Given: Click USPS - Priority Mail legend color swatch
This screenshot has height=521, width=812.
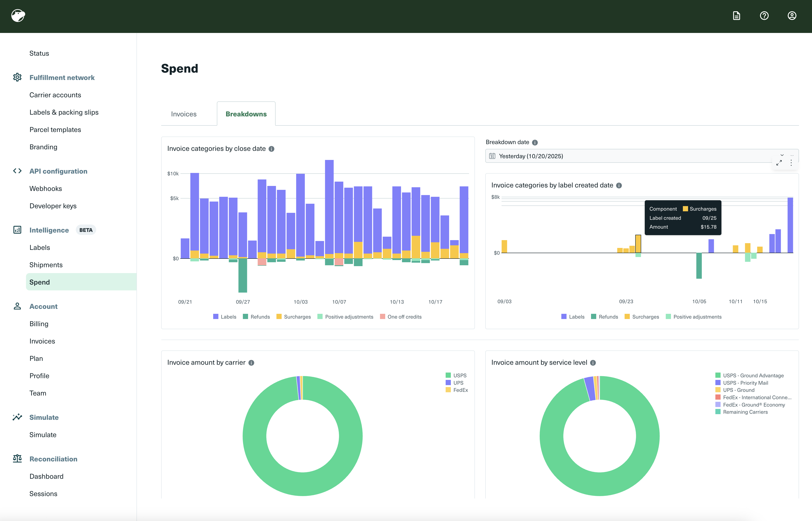Looking at the screenshot, I should (x=718, y=383).
